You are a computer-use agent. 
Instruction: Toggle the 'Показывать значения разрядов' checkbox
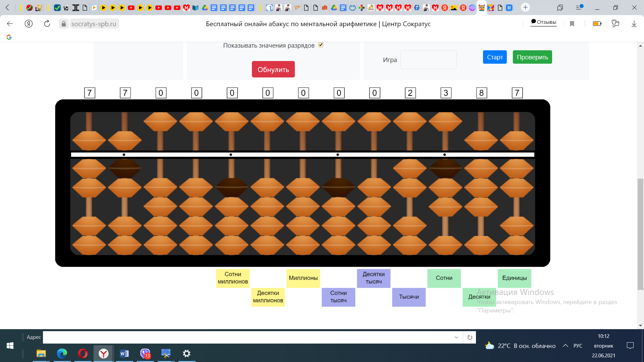click(321, 45)
